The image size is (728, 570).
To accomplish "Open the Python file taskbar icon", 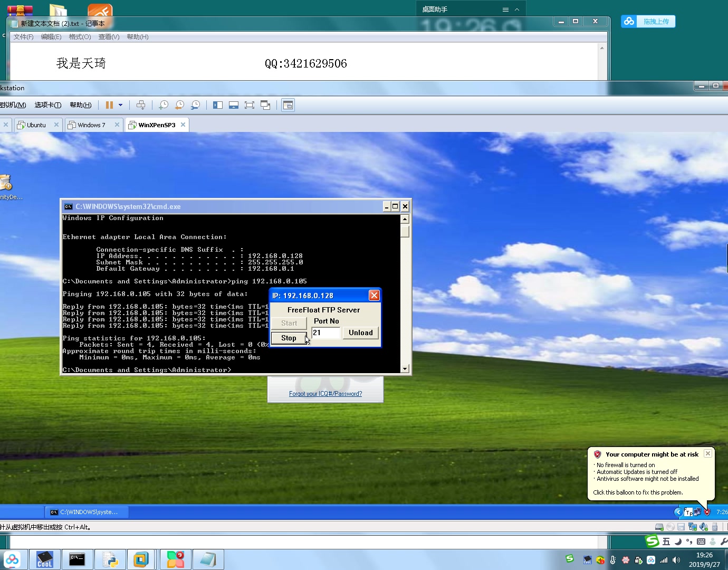I will (x=110, y=559).
